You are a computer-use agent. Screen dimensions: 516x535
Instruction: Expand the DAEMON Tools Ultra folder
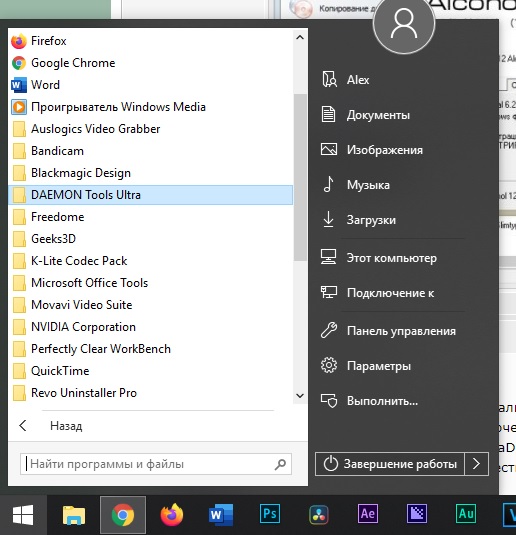[150, 195]
